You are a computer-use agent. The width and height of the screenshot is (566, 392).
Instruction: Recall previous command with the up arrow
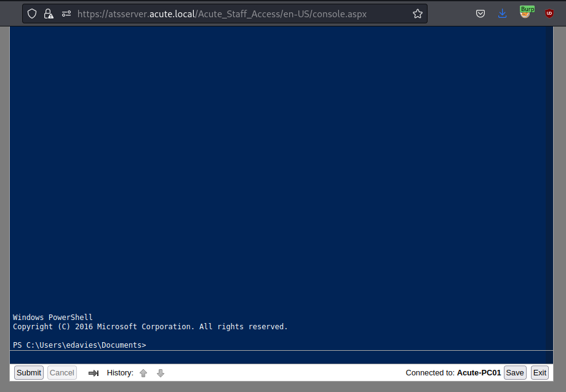click(143, 372)
